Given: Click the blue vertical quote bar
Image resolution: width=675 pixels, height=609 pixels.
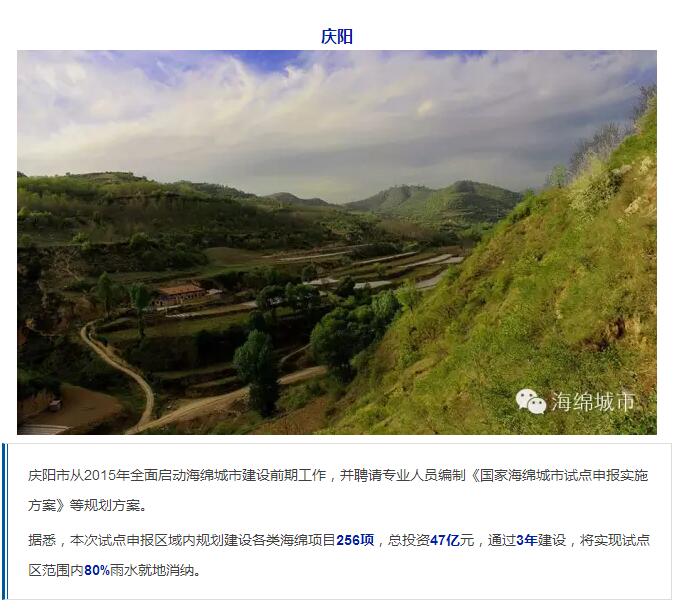Looking at the screenshot, I should click(5, 520).
